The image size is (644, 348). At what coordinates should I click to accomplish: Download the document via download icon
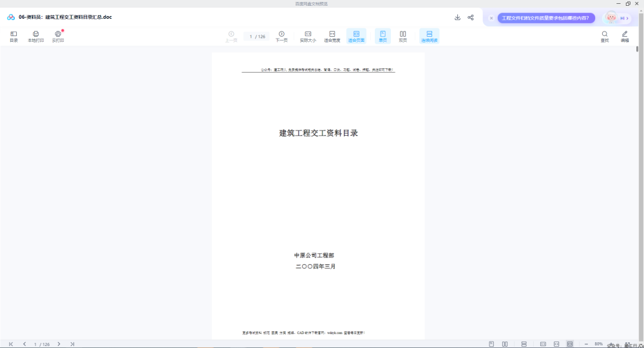457,17
